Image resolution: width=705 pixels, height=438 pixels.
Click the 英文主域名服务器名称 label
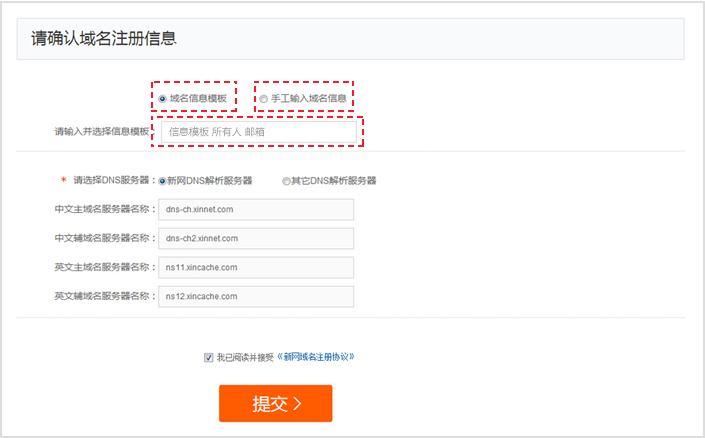point(104,268)
